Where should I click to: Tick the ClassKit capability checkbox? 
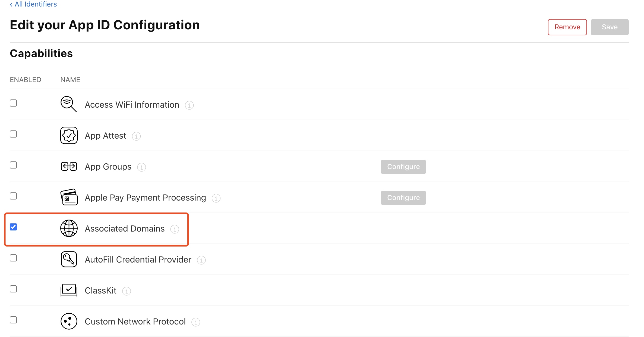click(13, 289)
